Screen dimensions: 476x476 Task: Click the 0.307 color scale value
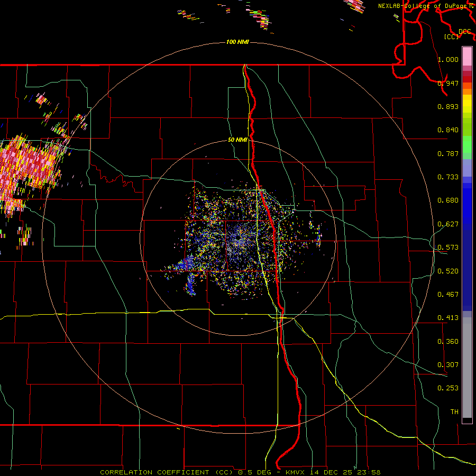(x=448, y=365)
